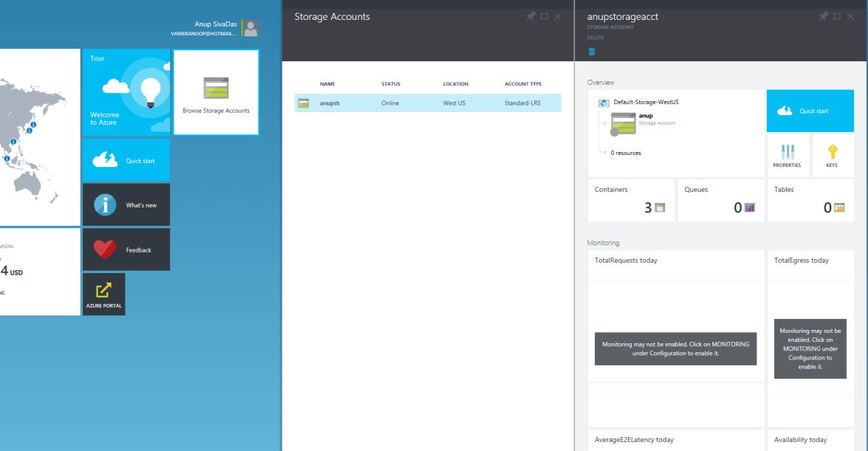This screenshot has height=451, width=868.
Task: Pin the Storage Accounts blade
Action: coord(530,16)
